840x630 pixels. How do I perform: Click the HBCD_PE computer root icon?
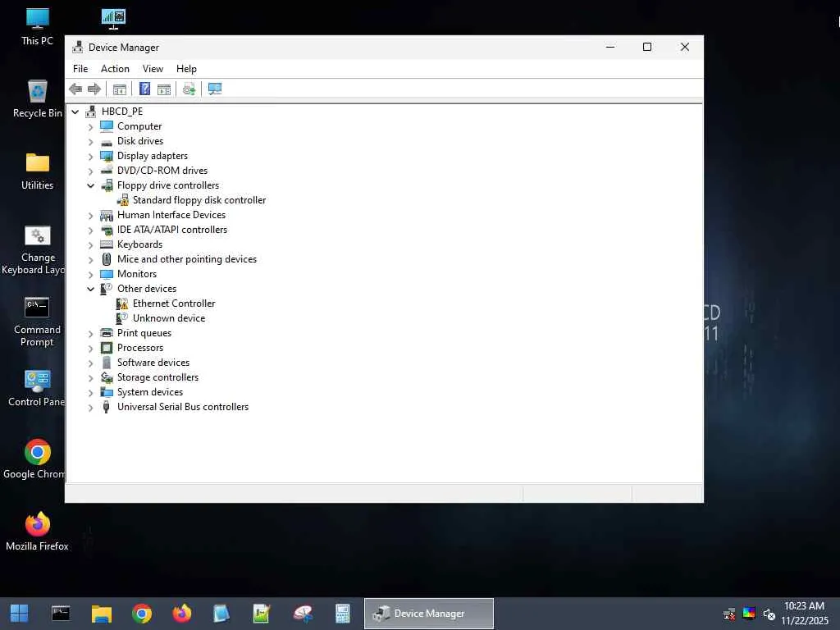point(91,112)
